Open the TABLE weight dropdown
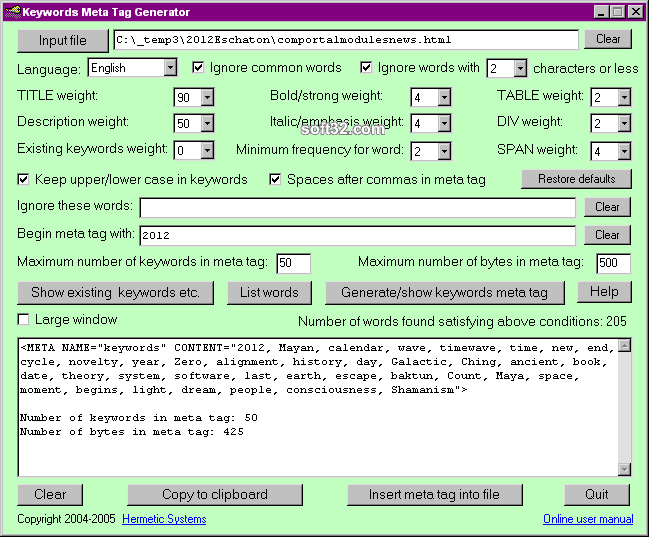The width and height of the screenshot is (649, 537). (624, 97)
